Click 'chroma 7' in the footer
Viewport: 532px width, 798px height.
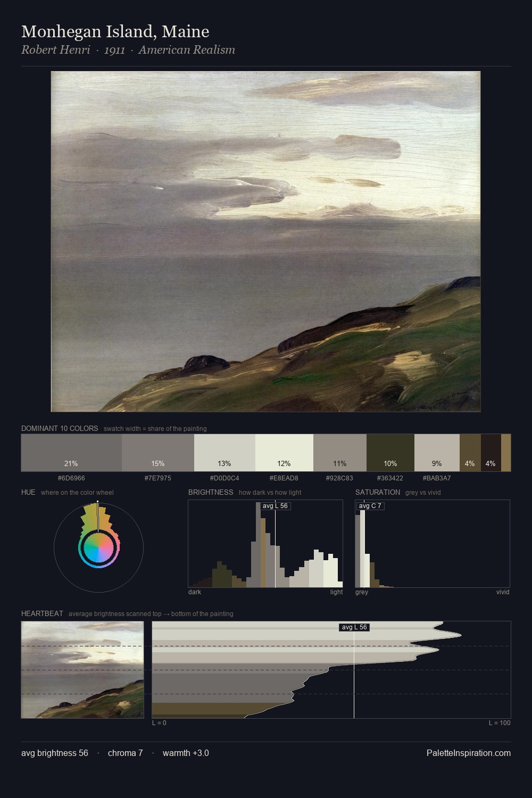coord(126,753)
